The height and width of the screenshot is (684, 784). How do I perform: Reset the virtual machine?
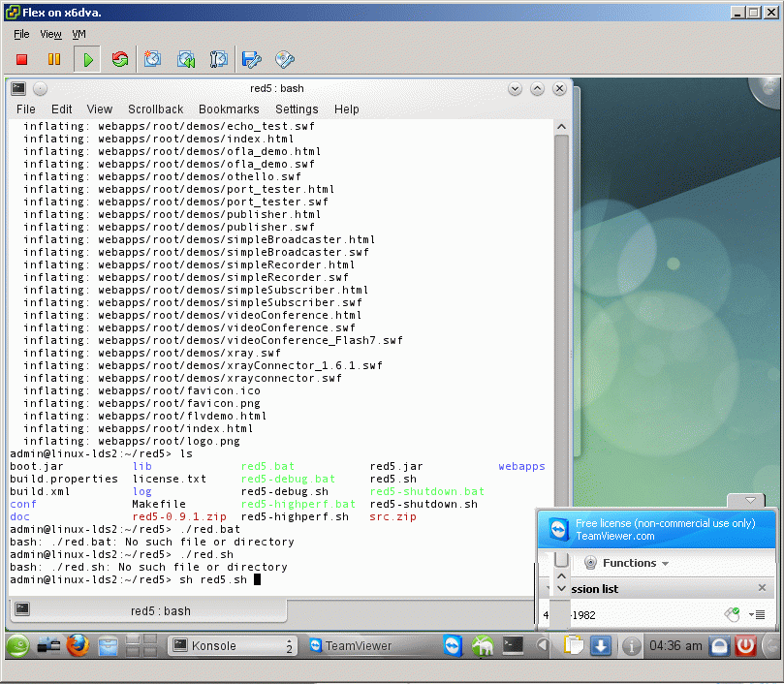(120, 59)
